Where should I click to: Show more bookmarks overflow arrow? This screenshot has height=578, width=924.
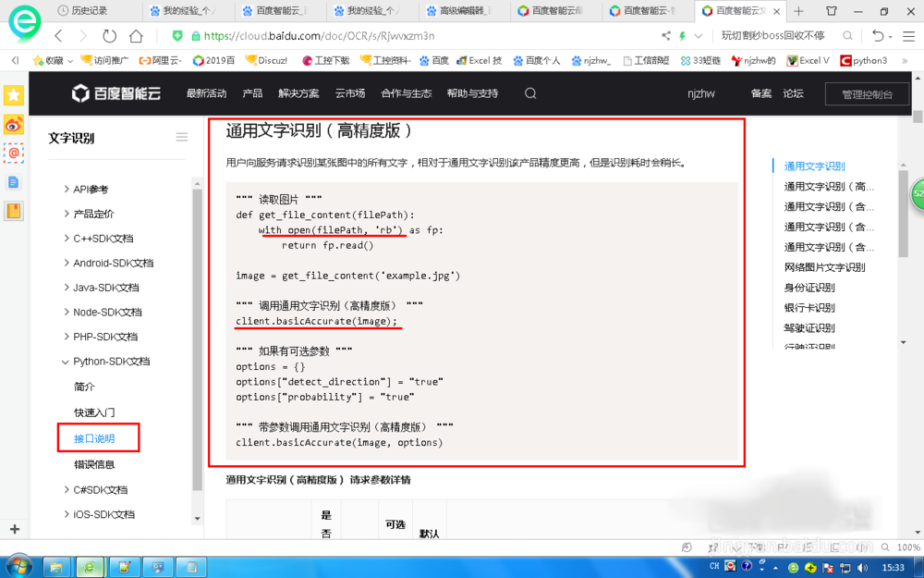coord(905,61)
